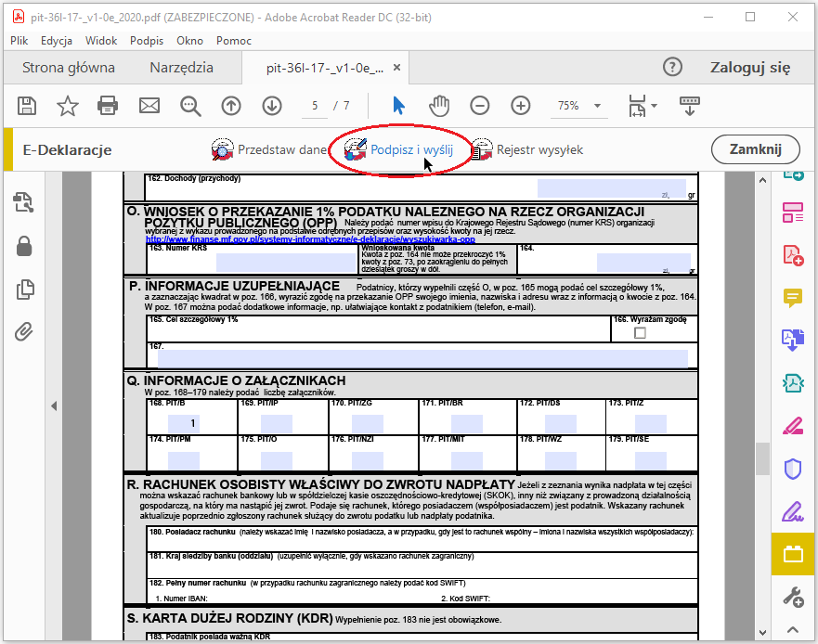Open the Podpis menu
Screen dimensions: 818x644
point(147,41)
